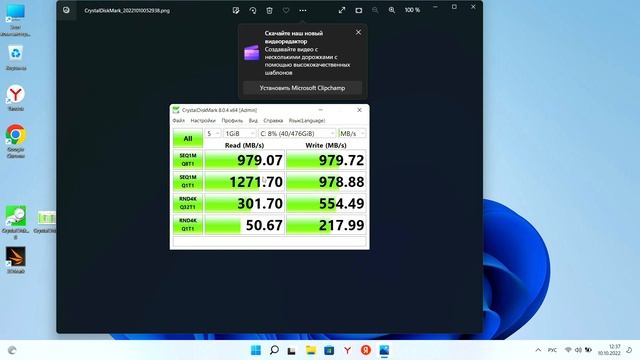The image size is (640, 360).
Task: Click the RND4K Q32T1 green label in image
Action: pos(188,203)
